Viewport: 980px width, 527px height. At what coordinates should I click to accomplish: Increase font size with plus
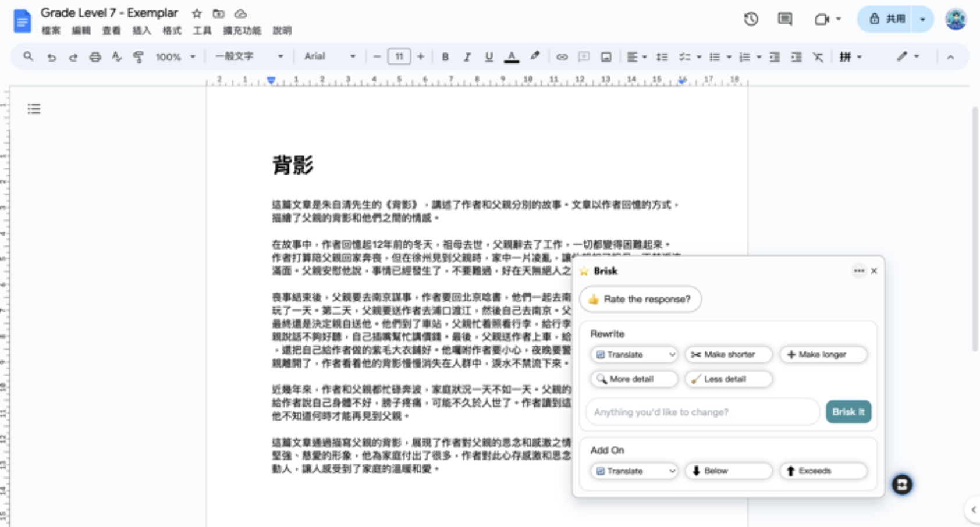coord(420,56)
